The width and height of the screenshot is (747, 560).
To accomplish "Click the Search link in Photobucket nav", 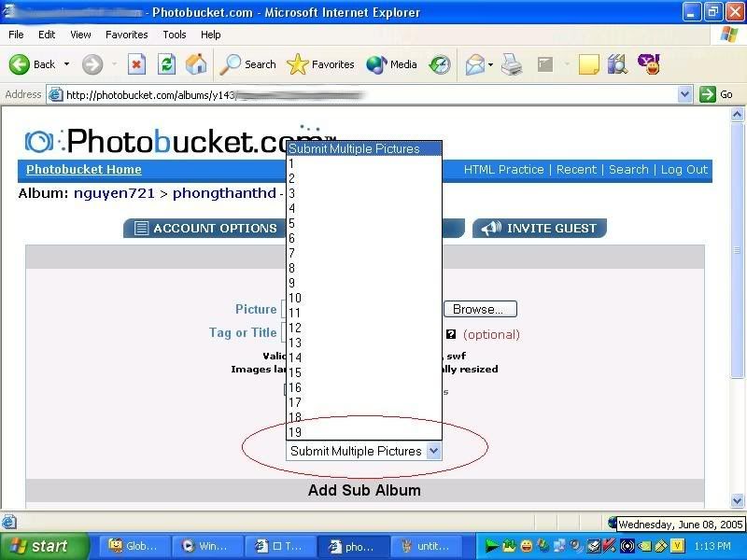I will 628,170.
